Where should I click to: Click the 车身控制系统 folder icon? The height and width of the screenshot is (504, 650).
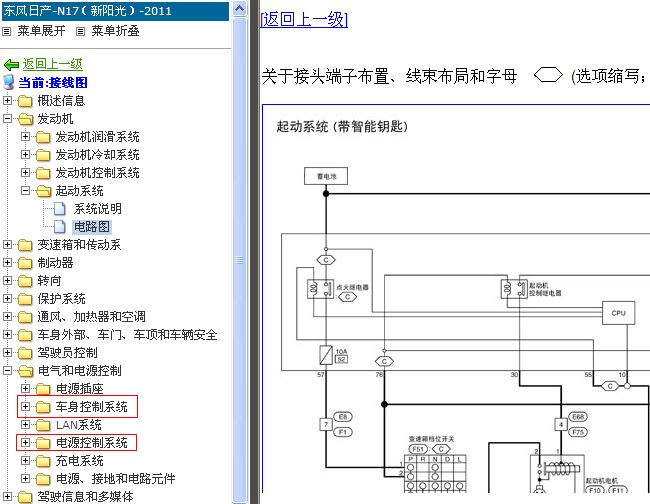coord(43,407)
